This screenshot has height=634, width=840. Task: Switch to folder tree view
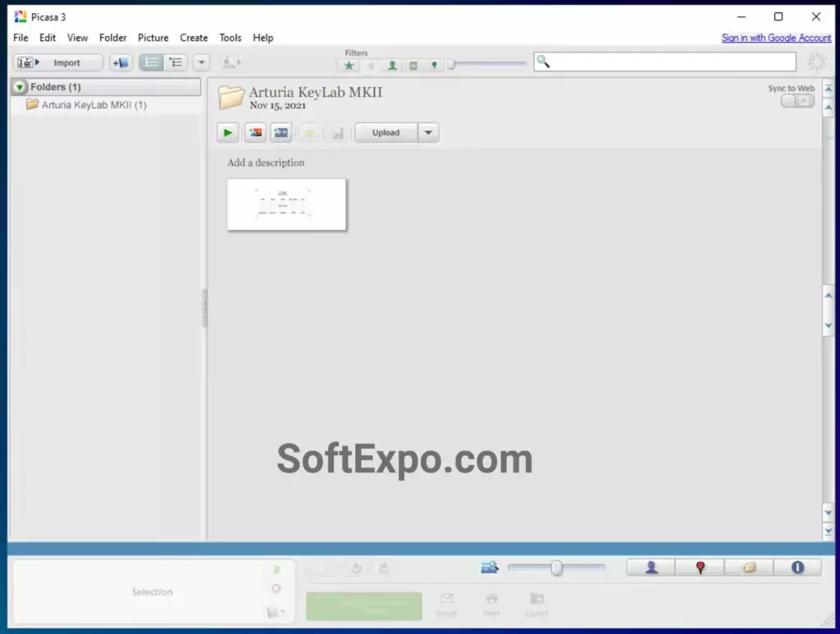pos(176,62)
